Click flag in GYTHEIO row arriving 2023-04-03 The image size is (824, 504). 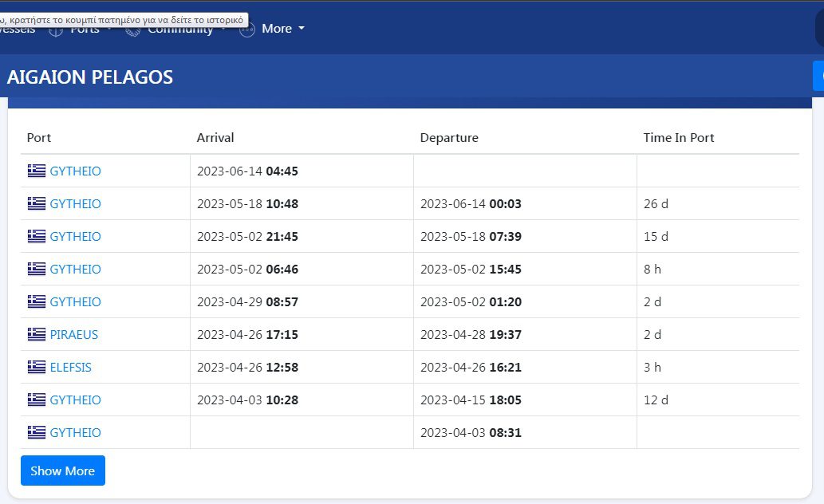tap(36, 400)
